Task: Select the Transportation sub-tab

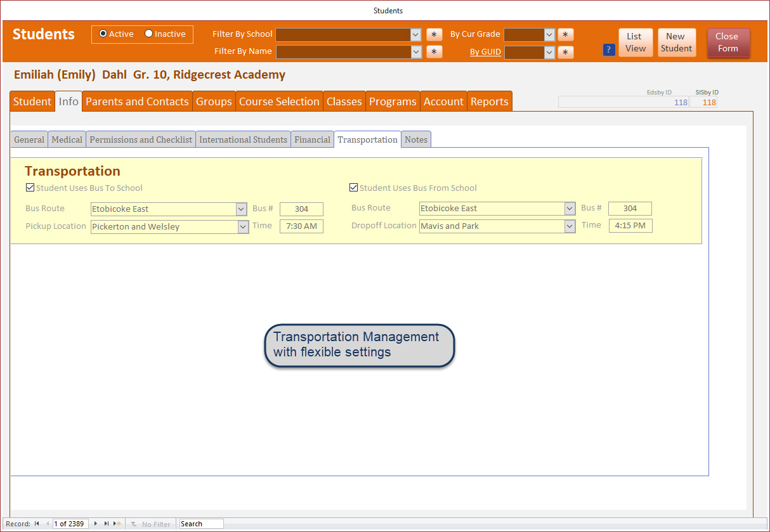Action: click(x=367, y=139)
